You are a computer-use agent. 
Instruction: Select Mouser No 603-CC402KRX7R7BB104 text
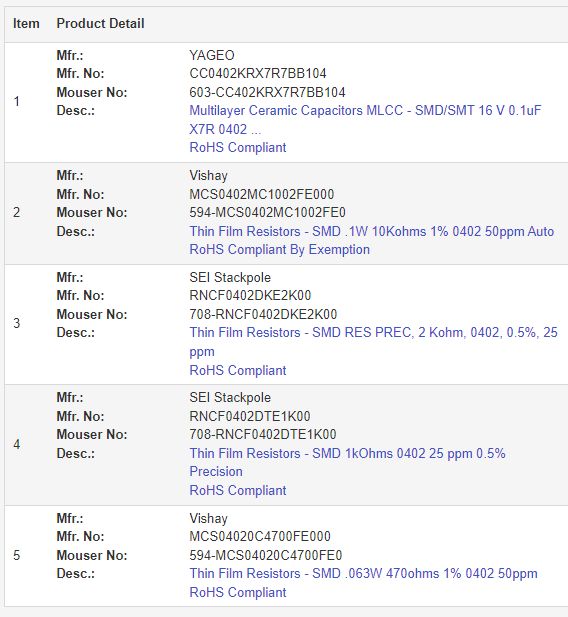pyautogui.click(x=267, y=92)
